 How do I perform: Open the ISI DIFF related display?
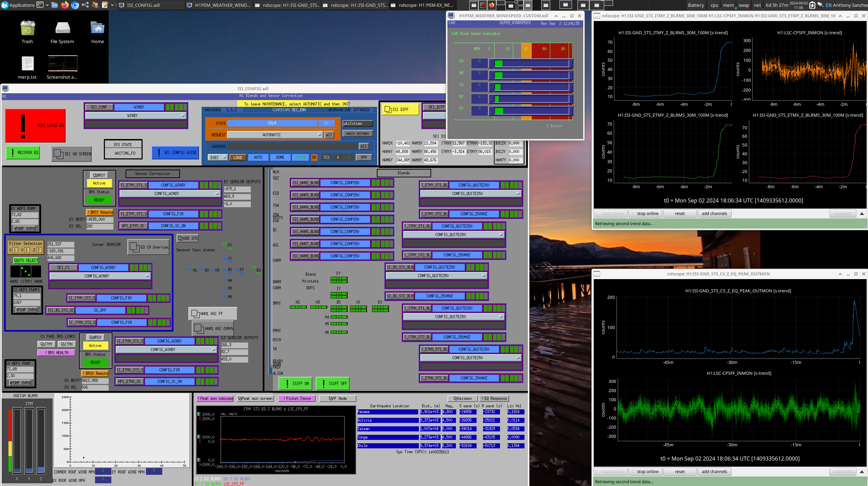[401, 110]
